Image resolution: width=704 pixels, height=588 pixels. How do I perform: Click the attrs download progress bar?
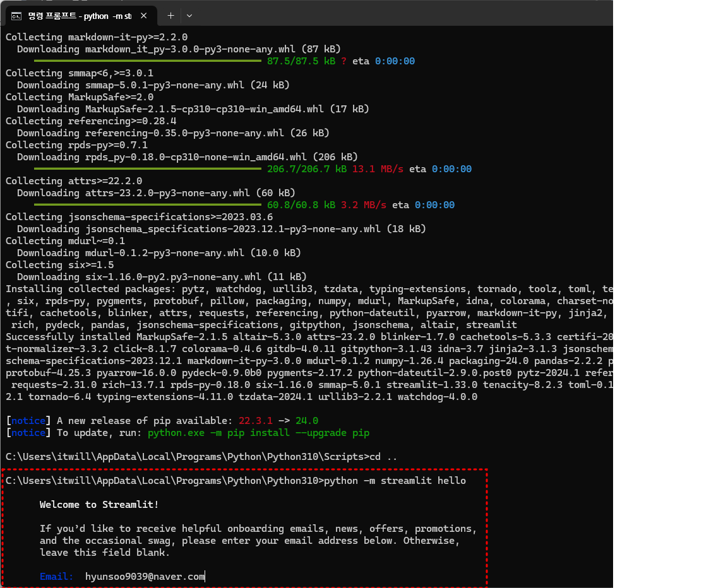tap(148, 204)
